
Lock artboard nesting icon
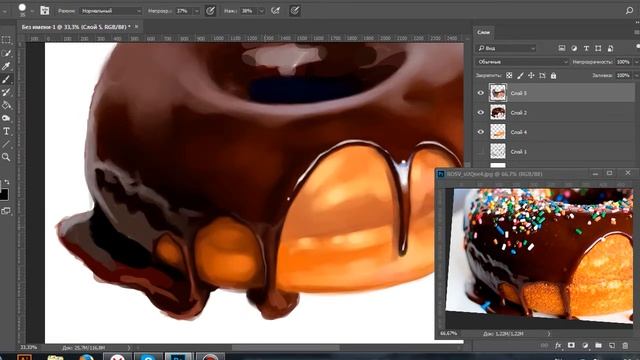(x=542, y=76)
